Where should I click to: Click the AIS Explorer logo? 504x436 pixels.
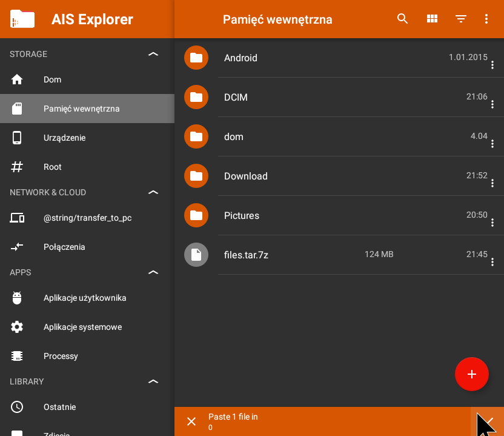tap(22, 19)
